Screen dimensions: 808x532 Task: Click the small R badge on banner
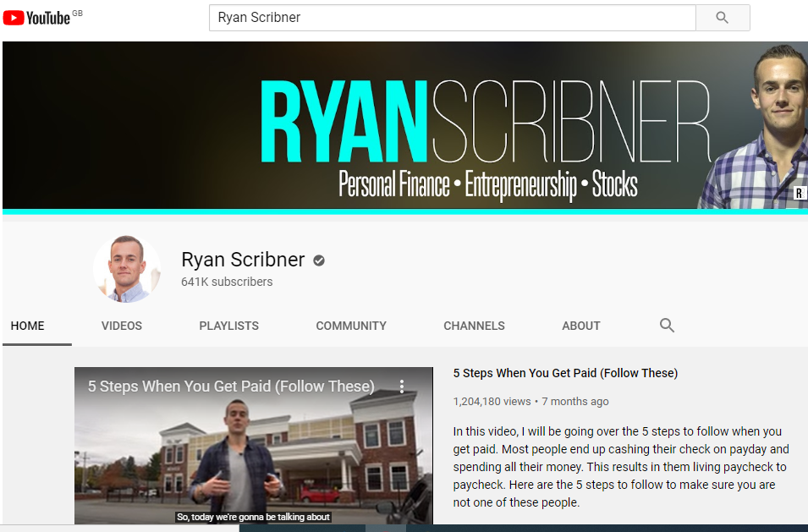(x=800, y=193)
